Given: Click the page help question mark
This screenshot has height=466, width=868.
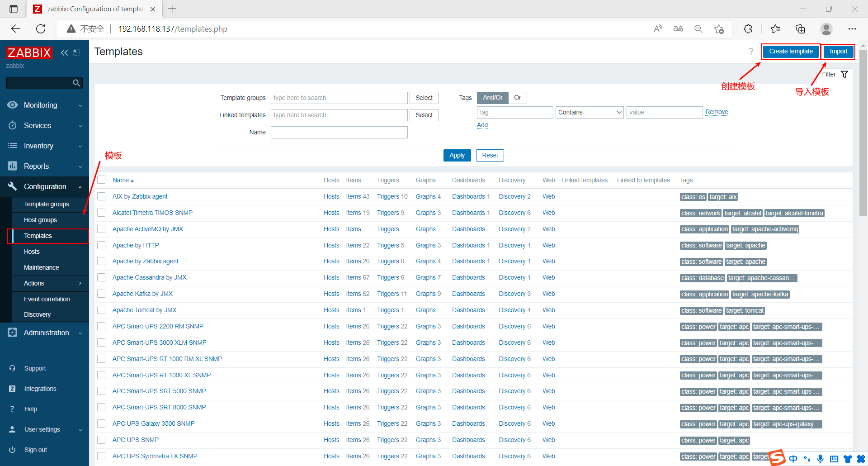Looking at the screenshot, I should [751, 52].
